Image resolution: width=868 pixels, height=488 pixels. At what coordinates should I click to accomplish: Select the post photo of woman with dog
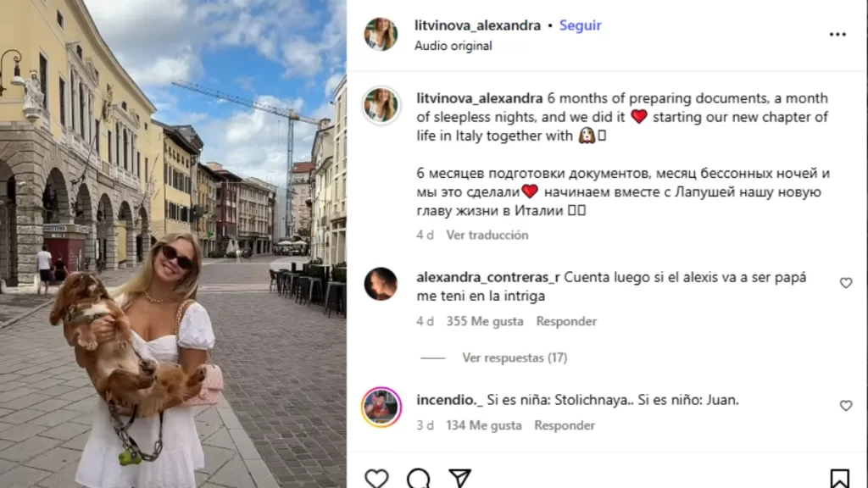pyautogui.click(x=173, y=244)
